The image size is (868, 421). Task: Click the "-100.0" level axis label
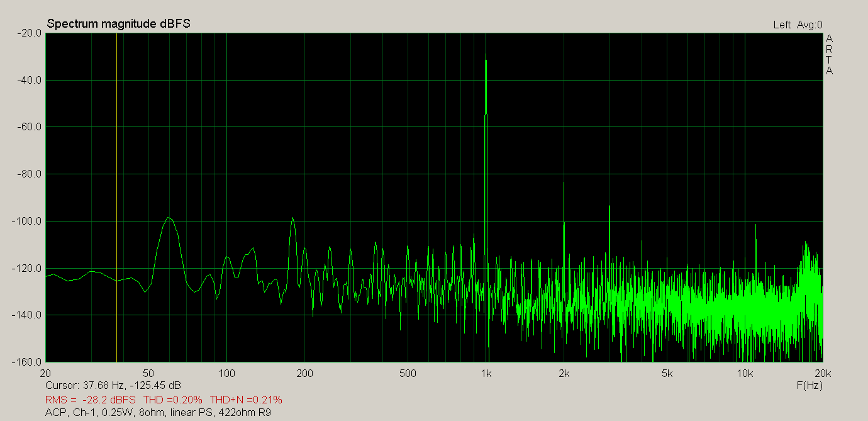(26, 221)
